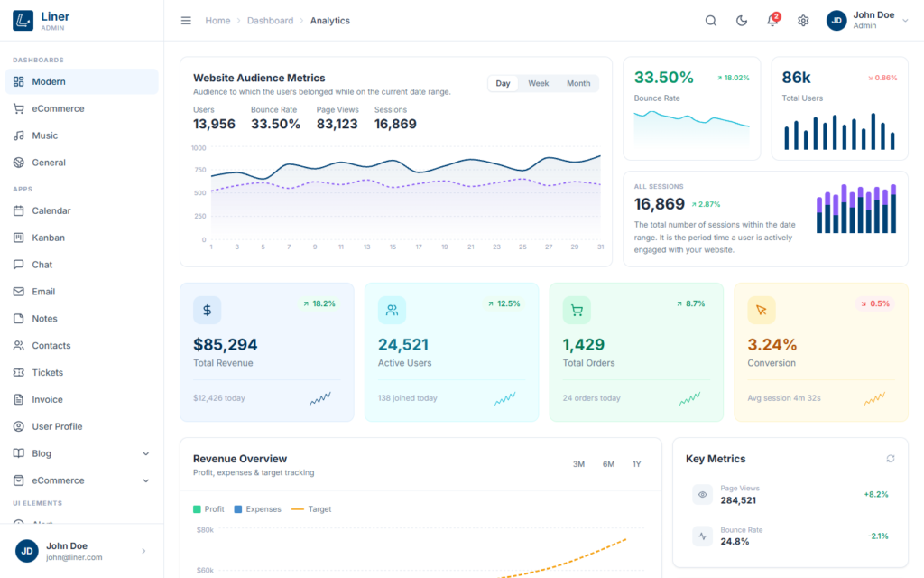
Task: Select Modern dashboard in sidebar
Action: 82,81
